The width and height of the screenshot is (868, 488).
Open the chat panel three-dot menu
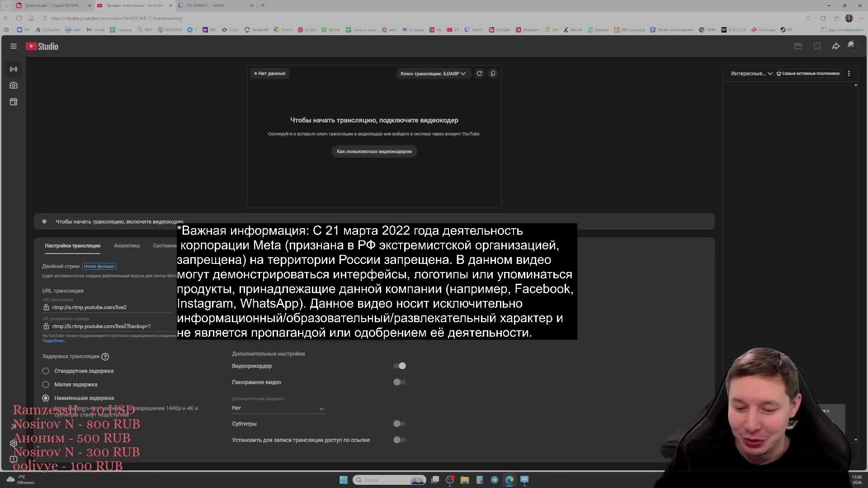pyautogui.click(x=849, y=73)
